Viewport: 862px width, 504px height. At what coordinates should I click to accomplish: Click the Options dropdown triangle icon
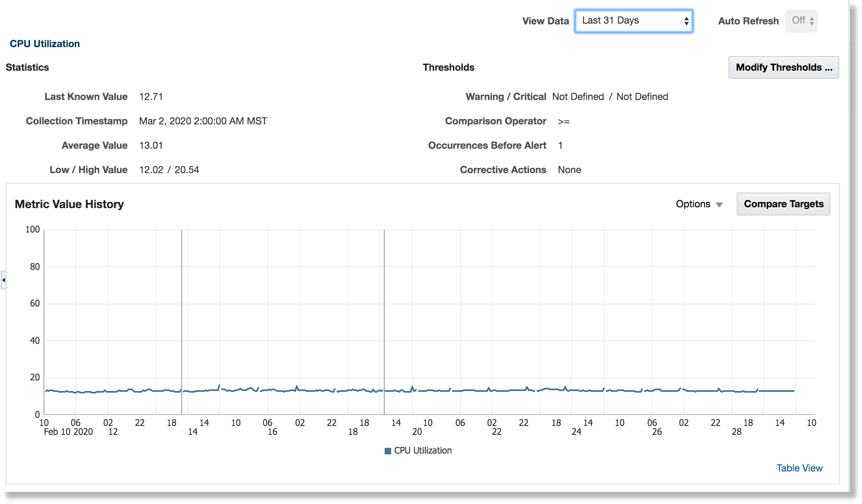(x=718, y=204)
